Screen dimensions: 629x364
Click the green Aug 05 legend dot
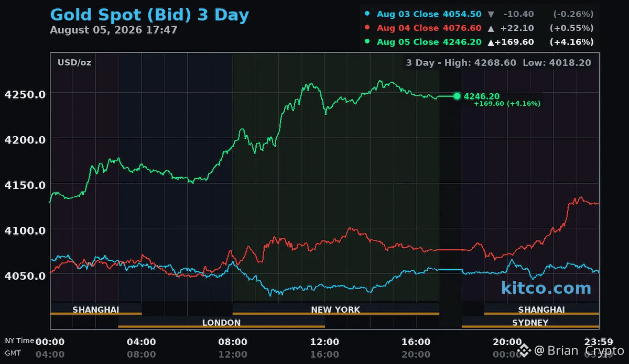coord(367,42)
